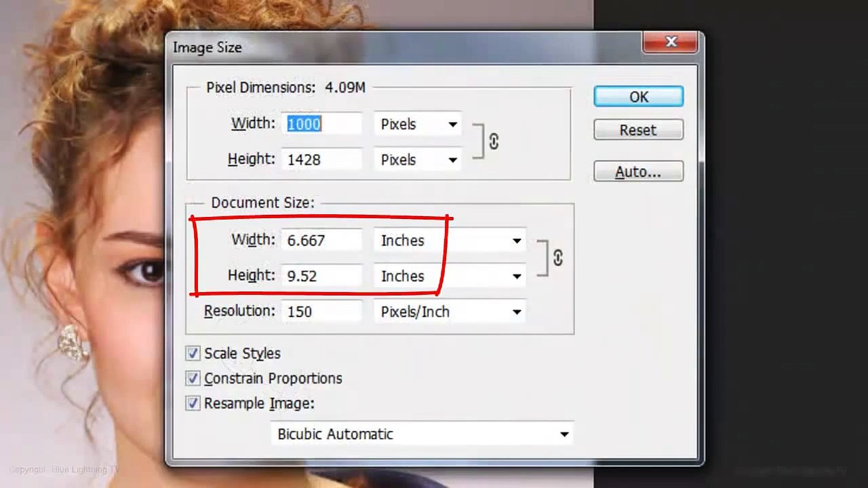Confirm with the OK button
The image size is (868, 488).
point(638,97)
